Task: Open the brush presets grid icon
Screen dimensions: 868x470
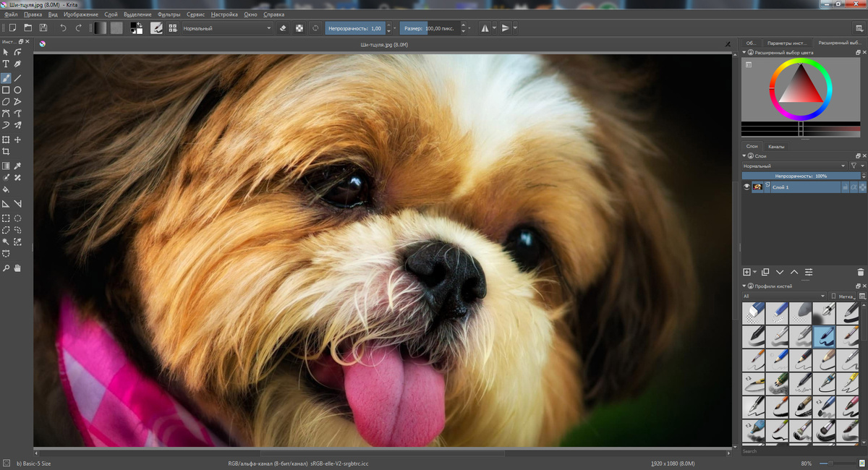Action: (x=173, y=28)
